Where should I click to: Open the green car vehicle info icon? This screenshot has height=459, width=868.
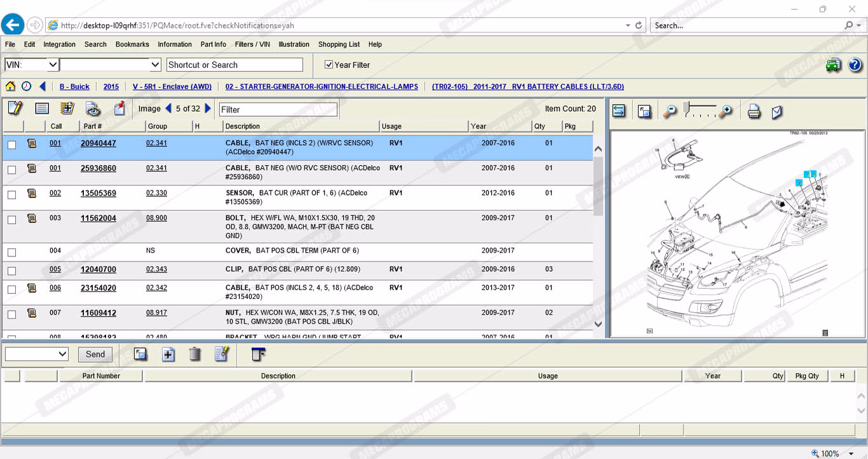[833, 65]
